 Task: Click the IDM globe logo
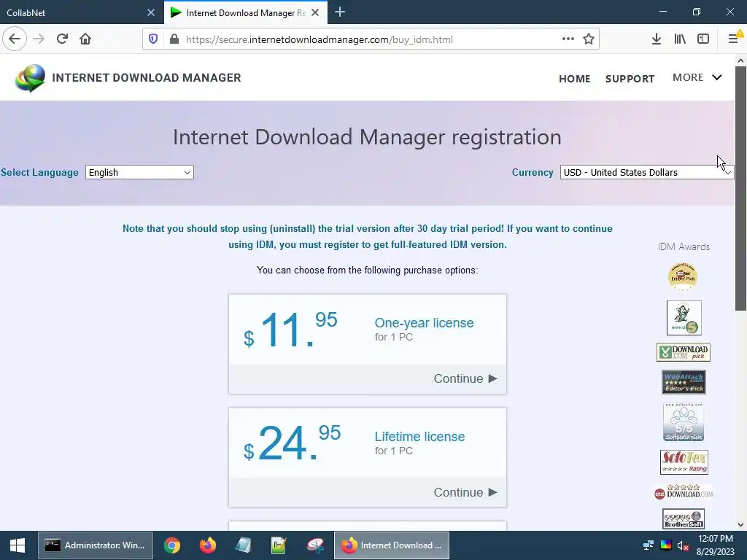[30, 77]
